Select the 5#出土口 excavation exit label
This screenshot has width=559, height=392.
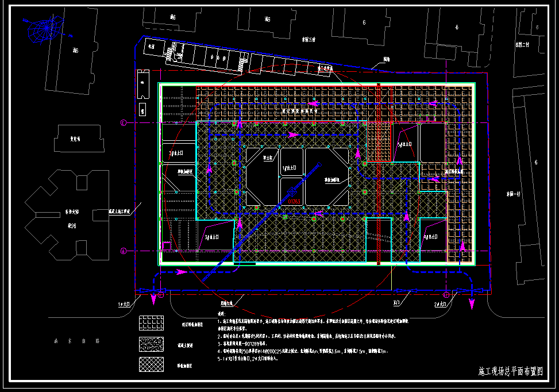pyautogui.click(x=405, y=145)
